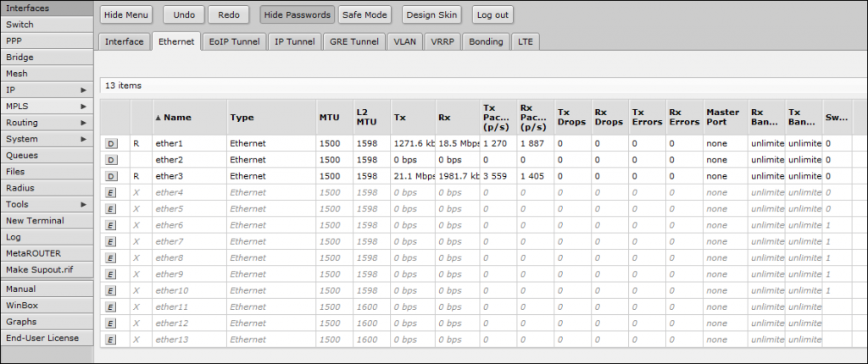Disable ether3 with its D button
868x364 pixels.
coord(111,176)
